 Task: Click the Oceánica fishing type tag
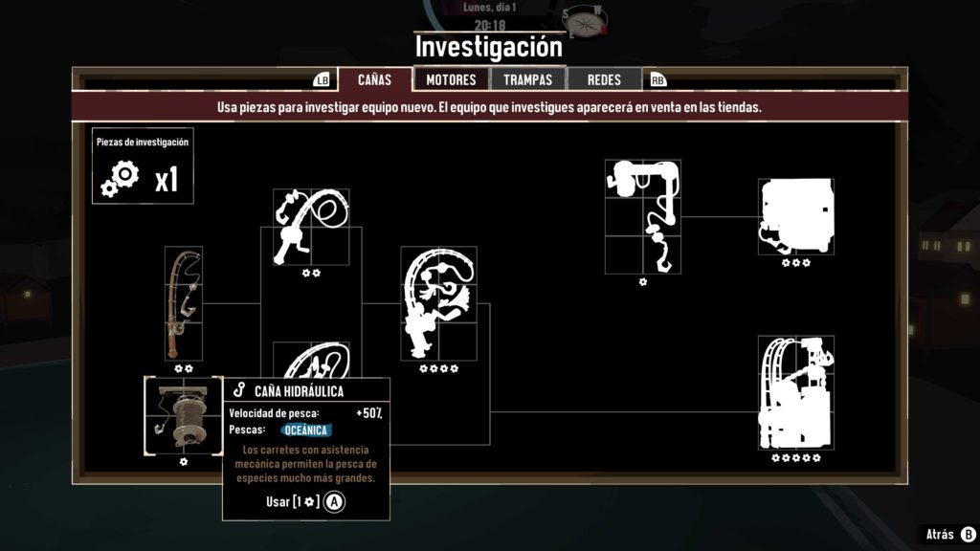pyautogui.click(x=305, y=430)
